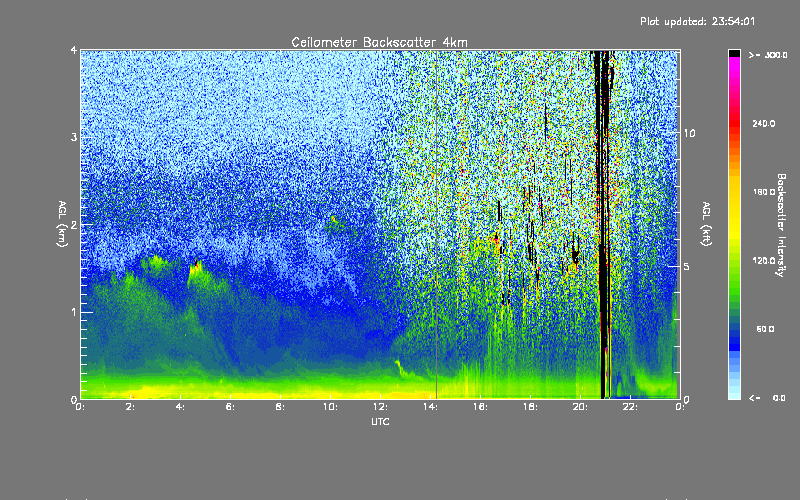The height and width of the screenshot is (500, 800).
Task: Click the "60.0" colorbar value
Action: click(765, 329)
